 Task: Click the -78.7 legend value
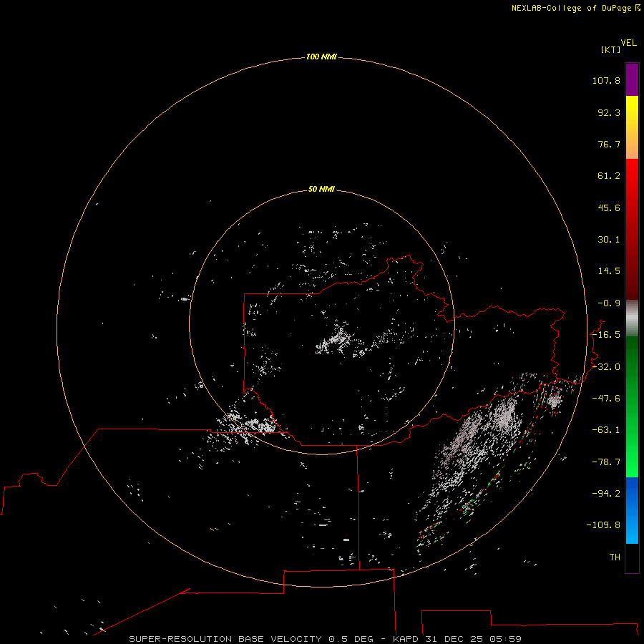(x=606, y=462)
